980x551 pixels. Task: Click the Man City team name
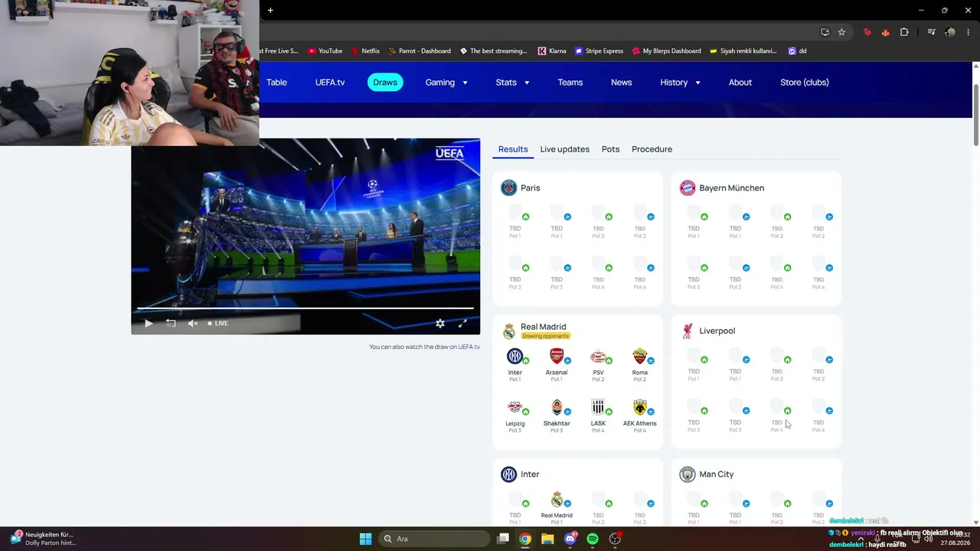[717, 474]
